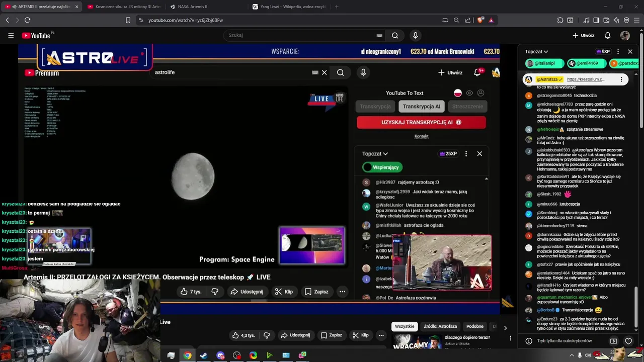Click the YouTube search magnifier button
The width and height of the screenshot is (644, 362).
coord(395,35)
